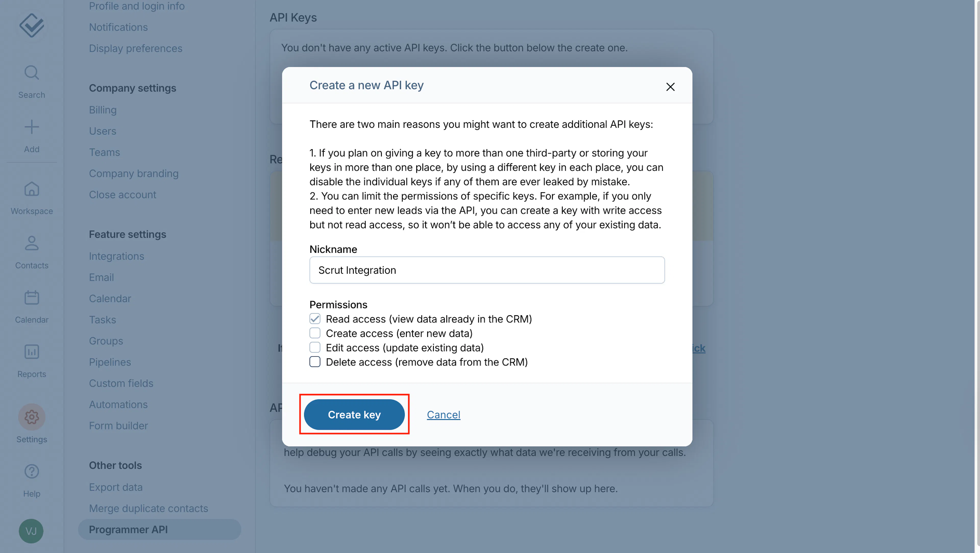Click the VJ user avatar
Screen dimensions: 980x553
tap(31, 531)
